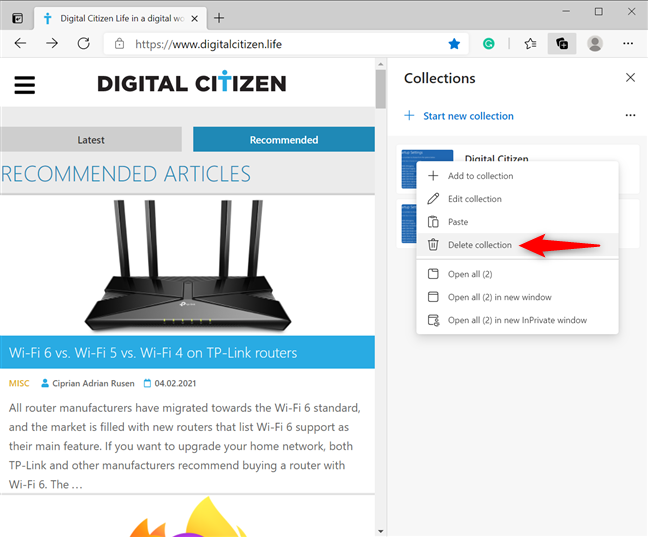Toggle the Collections toolbar button

click(x=562, y=43)
